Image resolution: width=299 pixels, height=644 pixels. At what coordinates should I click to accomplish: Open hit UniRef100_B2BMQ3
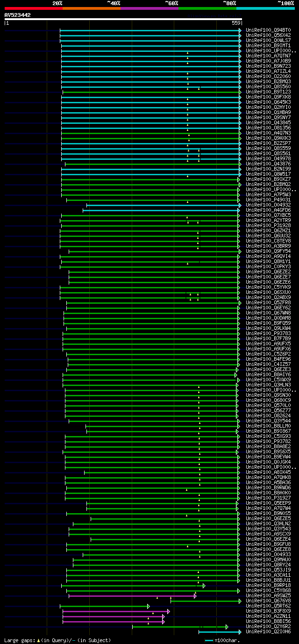coord(268,82)
